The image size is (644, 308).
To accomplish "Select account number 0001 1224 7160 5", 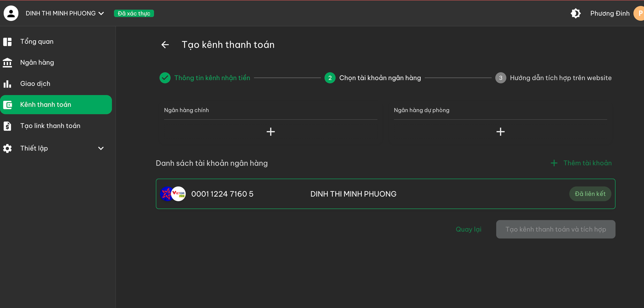I will pos(222,194).
